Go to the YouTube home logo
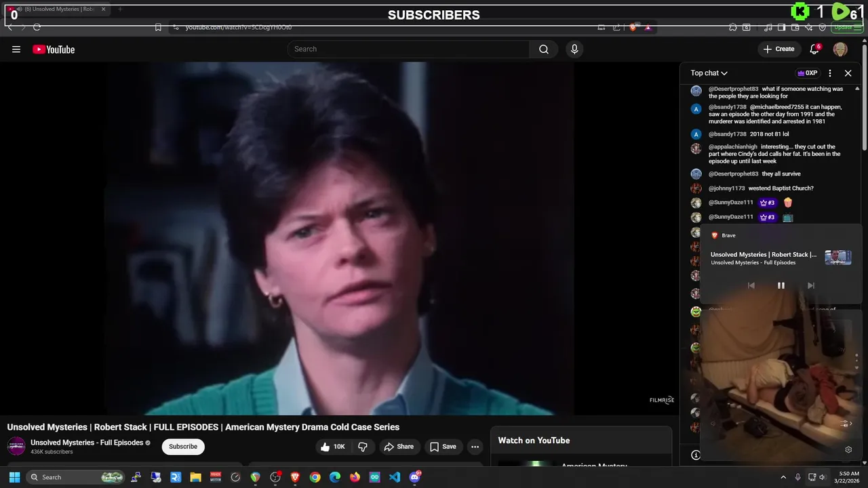This screenshot has height=488, width=868. (x=54, y=49)
